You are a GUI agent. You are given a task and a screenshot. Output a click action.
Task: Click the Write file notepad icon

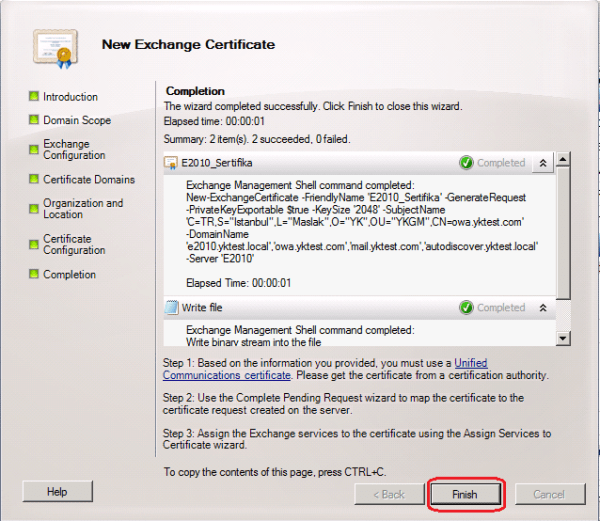(x=171, y=308)
